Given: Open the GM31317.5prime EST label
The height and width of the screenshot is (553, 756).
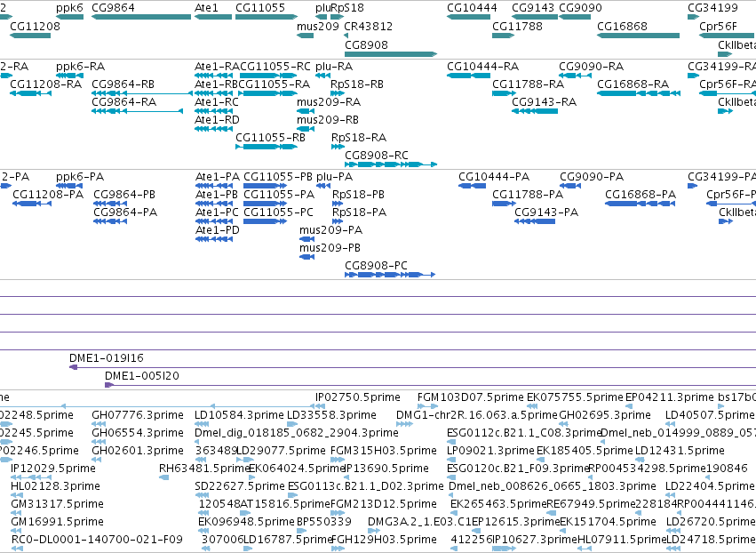Looking at the screenshot, I should (x=57, y=504).
